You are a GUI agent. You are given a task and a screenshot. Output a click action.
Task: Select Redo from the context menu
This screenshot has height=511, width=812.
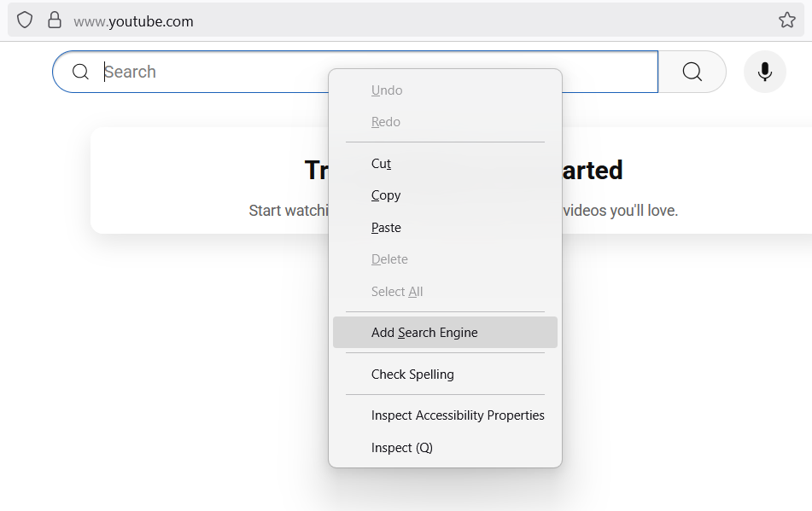[x=385, y=121]
